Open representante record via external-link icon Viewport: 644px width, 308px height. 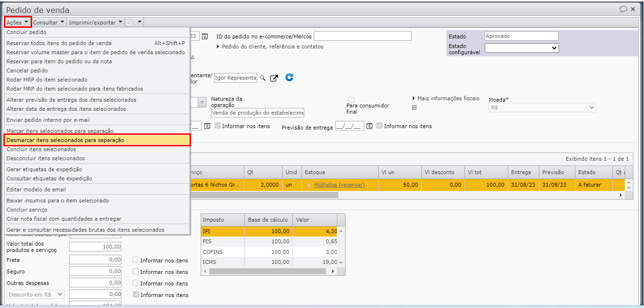[x=274, y=78]
